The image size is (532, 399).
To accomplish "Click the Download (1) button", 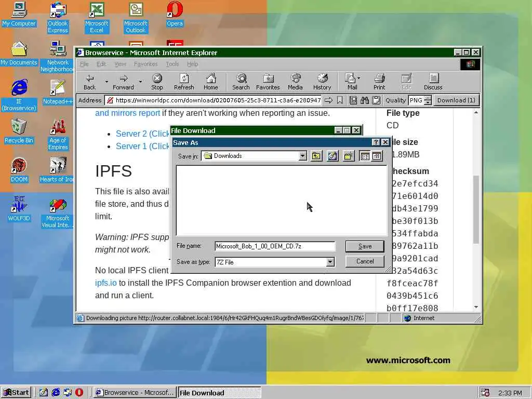I will coord(456,100).
